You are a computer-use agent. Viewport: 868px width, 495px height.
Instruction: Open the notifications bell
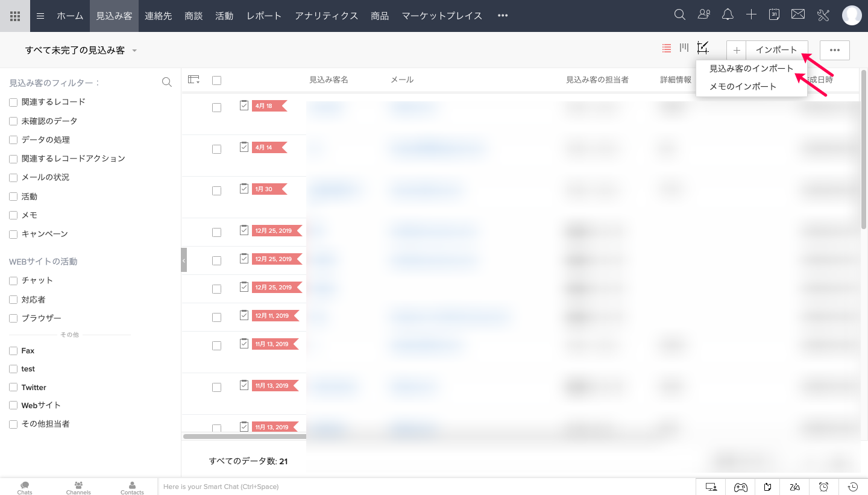point(728,15)
